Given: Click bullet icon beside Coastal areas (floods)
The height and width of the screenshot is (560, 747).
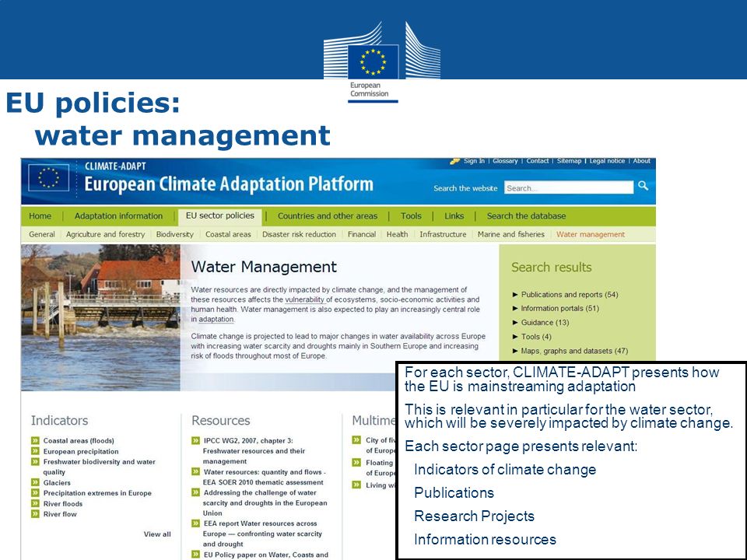Looking at the screenshot, I should [x=35, y=440].
